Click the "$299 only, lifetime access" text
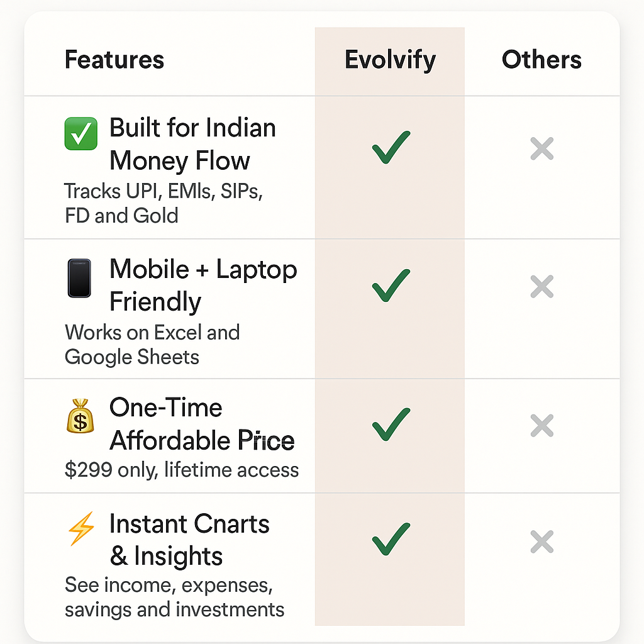Viewport: 644px width, 644px height. (182, 470)
